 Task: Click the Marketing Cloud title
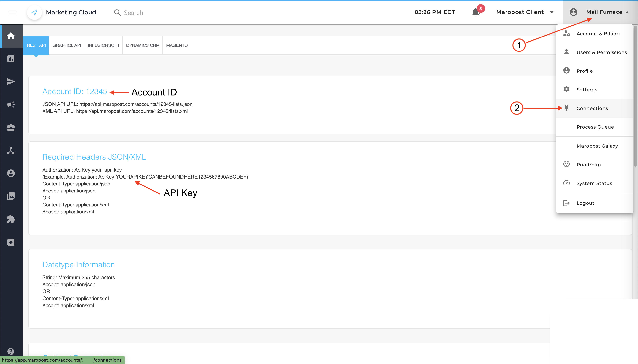71,12
